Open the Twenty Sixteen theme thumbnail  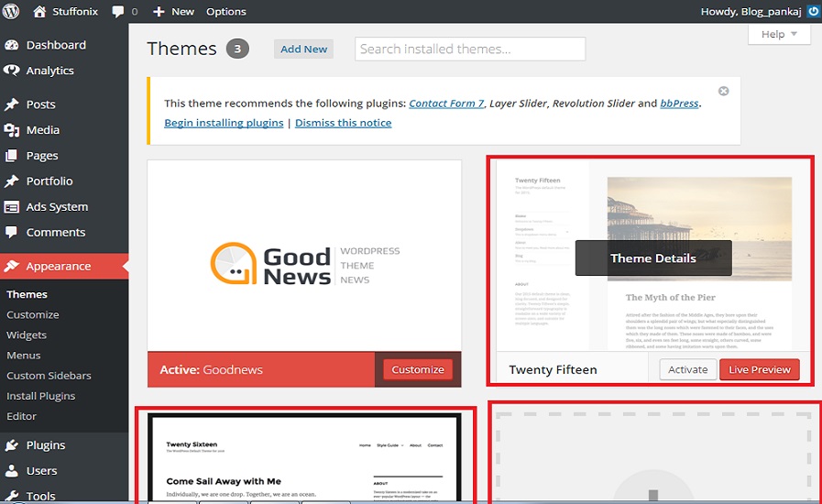click(x=304, y=457)
